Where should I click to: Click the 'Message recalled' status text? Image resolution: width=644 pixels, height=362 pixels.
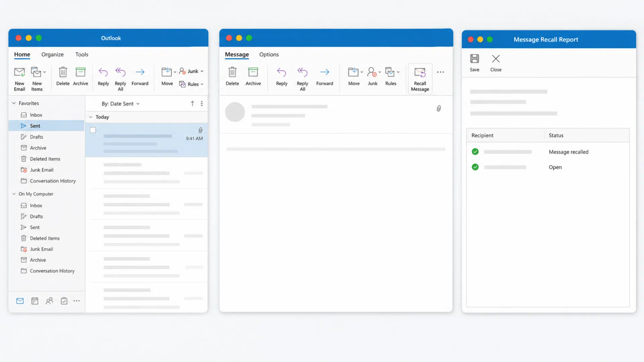pyautogui.click(x=569, y=152)
